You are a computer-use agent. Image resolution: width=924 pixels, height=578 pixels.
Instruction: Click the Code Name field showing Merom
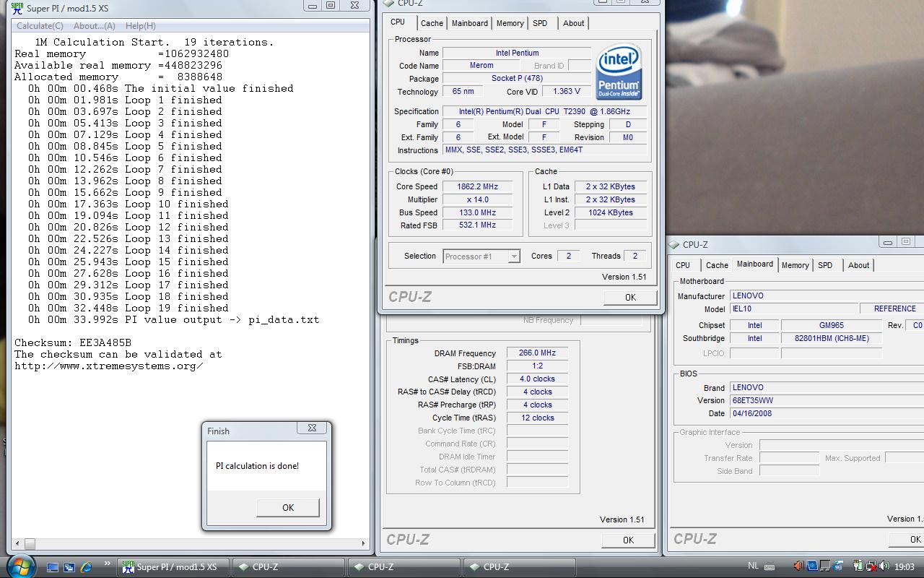tap(481, 66)
